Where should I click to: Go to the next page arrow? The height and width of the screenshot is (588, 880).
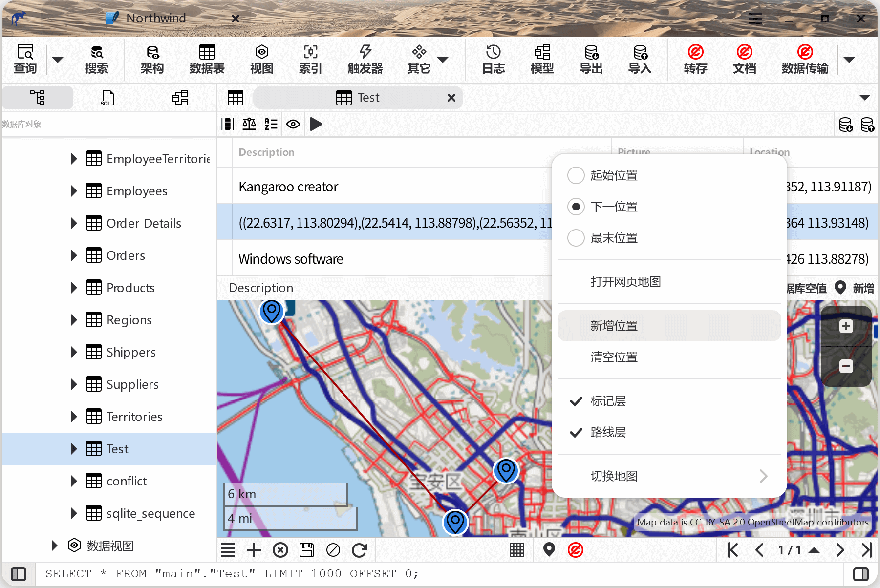tap(840, 550)
